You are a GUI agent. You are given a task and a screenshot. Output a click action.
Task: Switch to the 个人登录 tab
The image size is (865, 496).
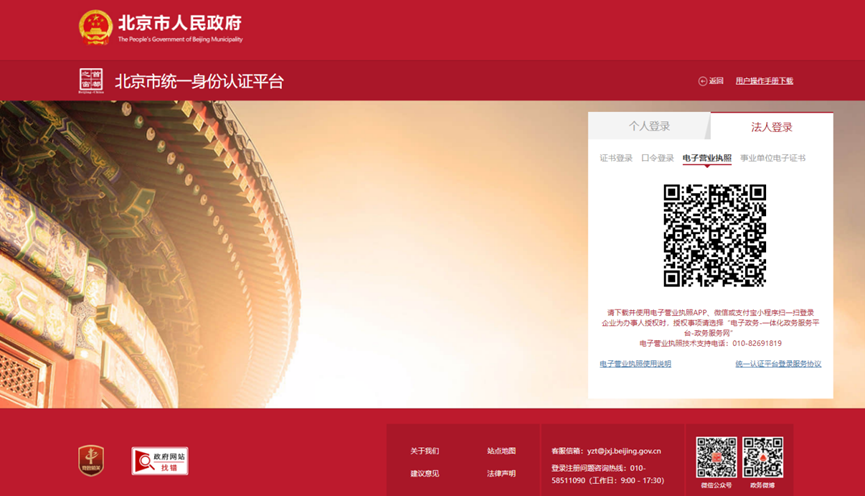[x=649, y=126]
